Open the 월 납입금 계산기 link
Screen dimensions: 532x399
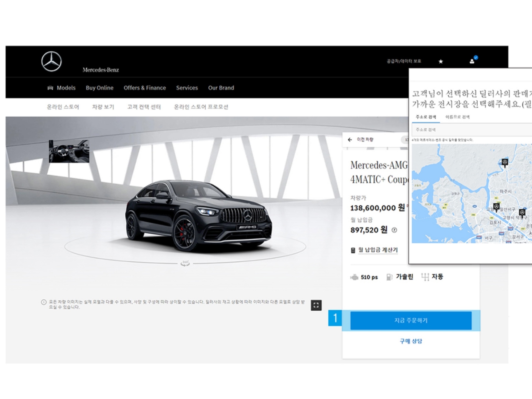click(378, 250)
